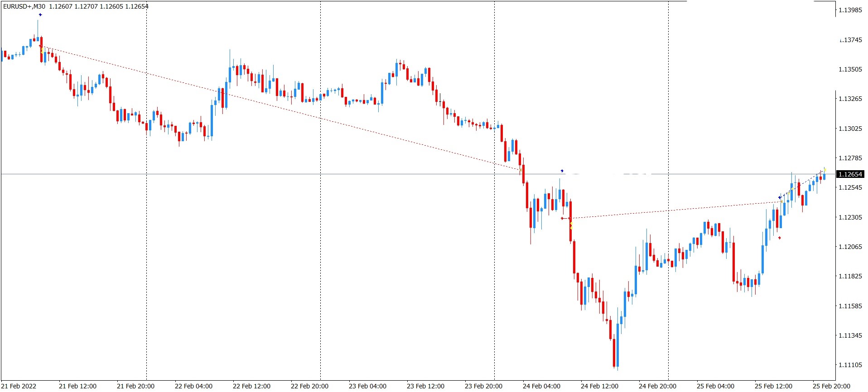Select the current price tag 1.12654
The width and height of the screenshot is (868, 392).
(850, 174)
